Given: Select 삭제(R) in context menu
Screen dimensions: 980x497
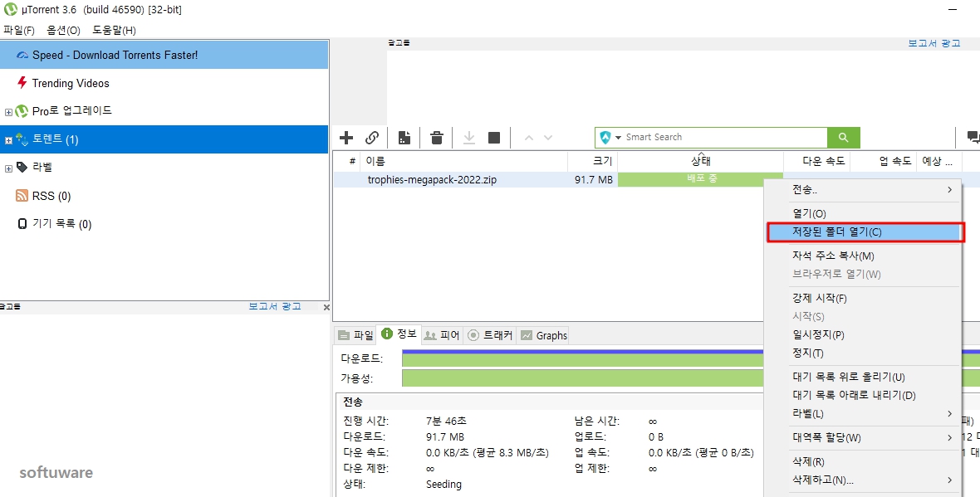Looking at the screenshot, I should 863,461.
